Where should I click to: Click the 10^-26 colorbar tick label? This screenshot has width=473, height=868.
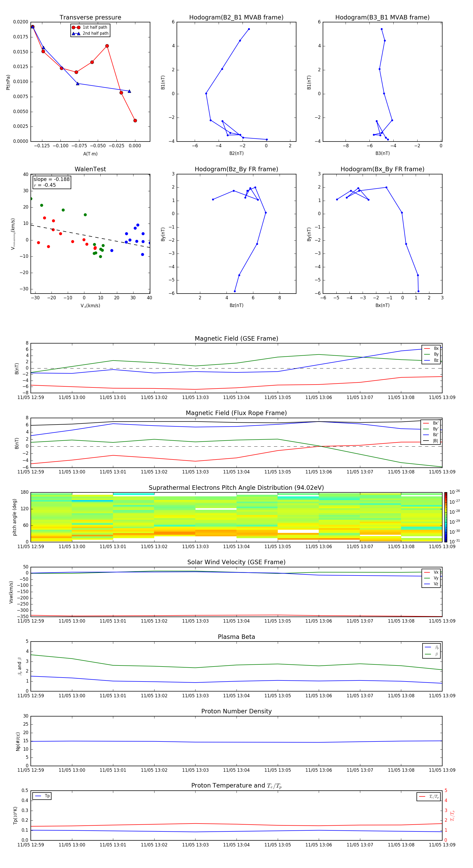[455, 492]
